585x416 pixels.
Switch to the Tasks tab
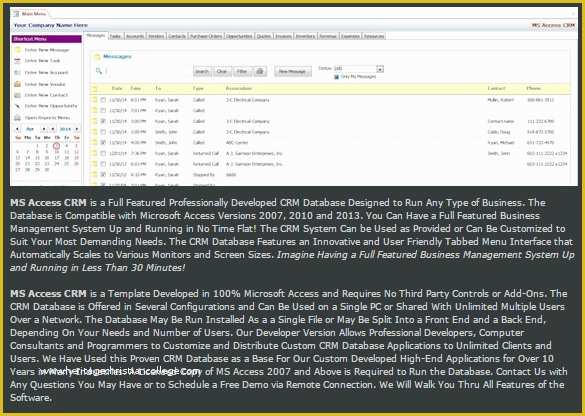[x=116, y=36]
